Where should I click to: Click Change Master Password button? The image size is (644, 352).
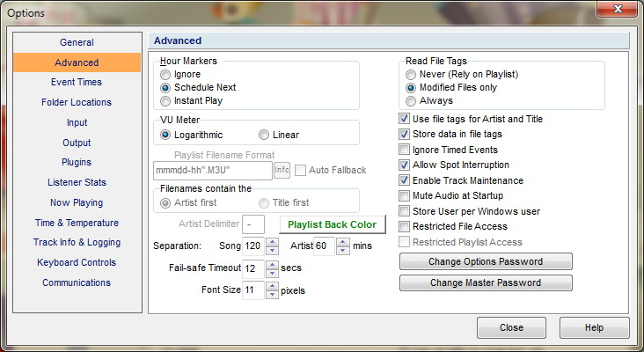(x=486, y=282)
